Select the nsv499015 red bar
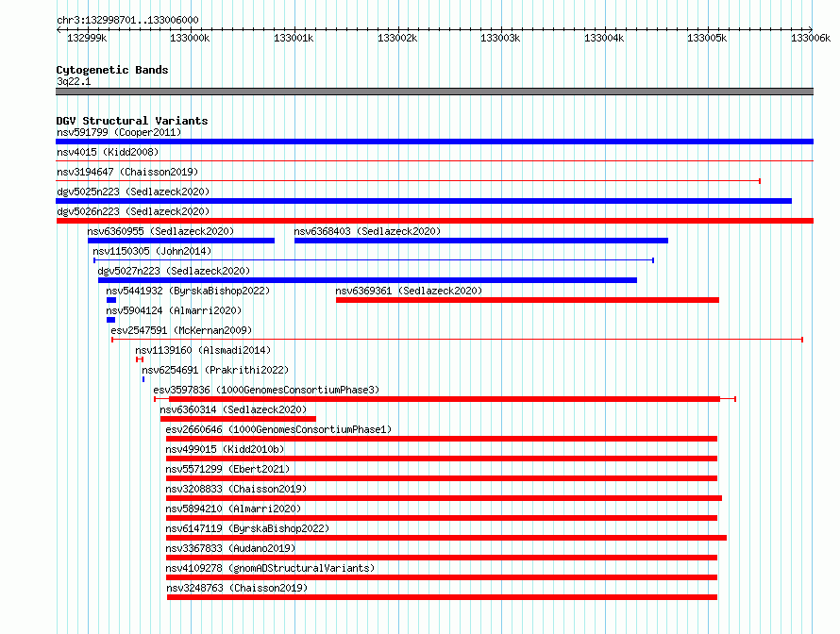Viewport: 840px width, 634px height. coord(442,459)
